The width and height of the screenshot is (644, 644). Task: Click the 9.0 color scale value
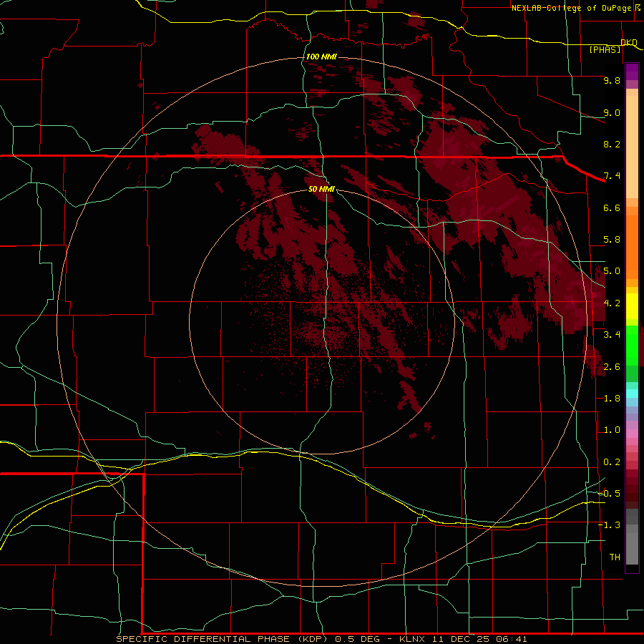pyautogui.click(x=612, y=112)
